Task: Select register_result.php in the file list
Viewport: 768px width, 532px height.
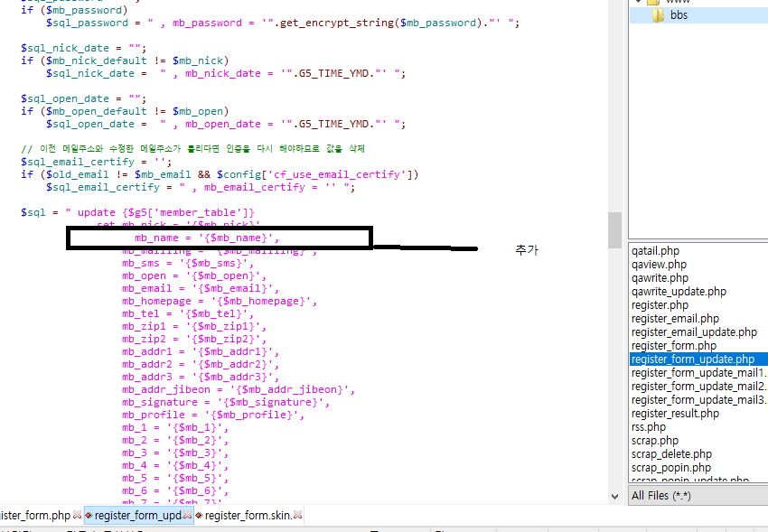Action: pos(675,413)
